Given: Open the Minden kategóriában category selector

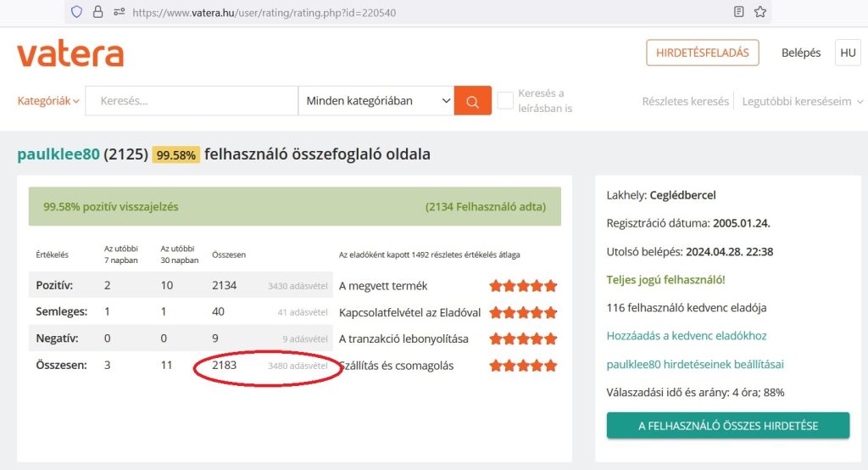Looking at the screenshot, I should [376, 101].
